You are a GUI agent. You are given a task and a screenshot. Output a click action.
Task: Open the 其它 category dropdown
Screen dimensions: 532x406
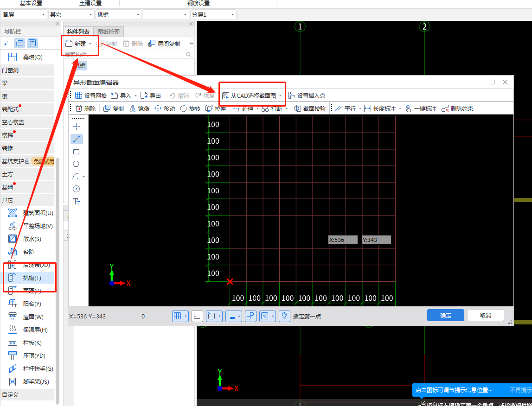tap(71, 14)
